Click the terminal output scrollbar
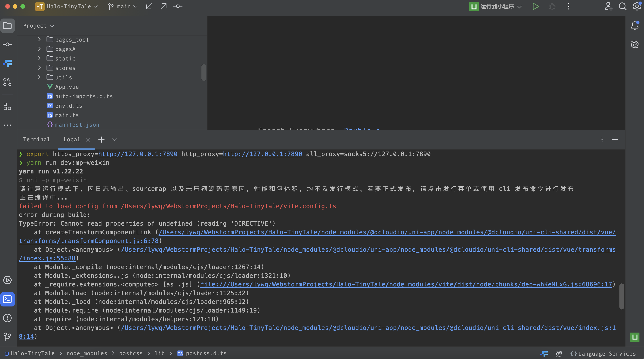This screenshot has width=644, height=359. [622, 296]
